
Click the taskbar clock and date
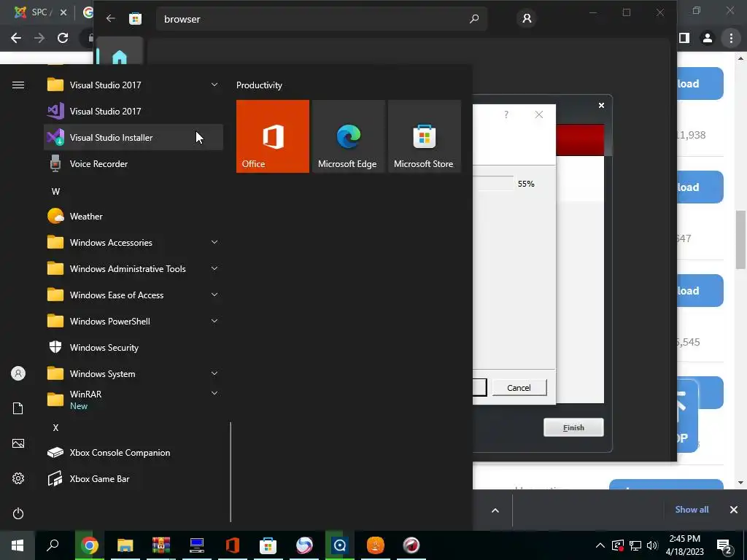(x=684, y=545)
